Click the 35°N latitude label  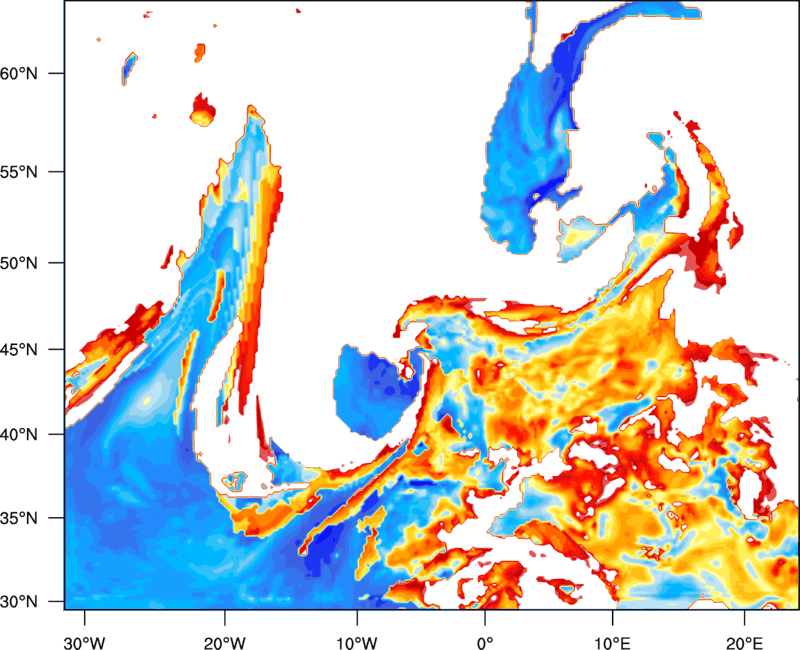coord(19,518)
